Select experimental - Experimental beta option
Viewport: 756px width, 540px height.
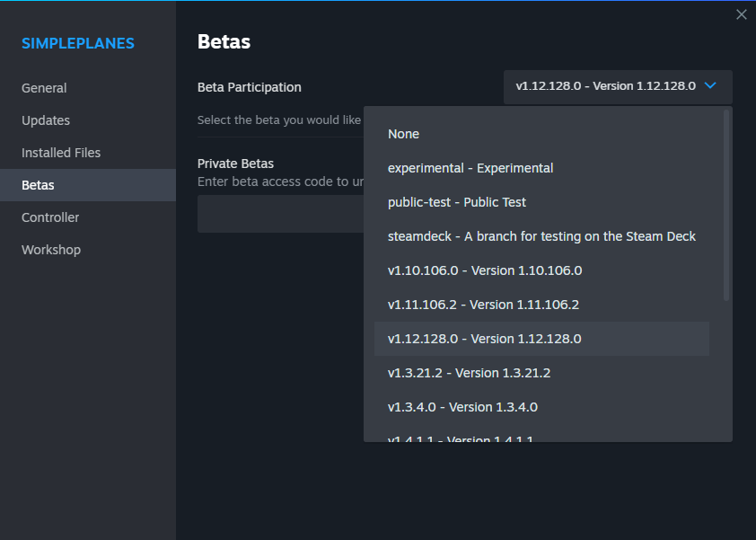coord(541,168)
